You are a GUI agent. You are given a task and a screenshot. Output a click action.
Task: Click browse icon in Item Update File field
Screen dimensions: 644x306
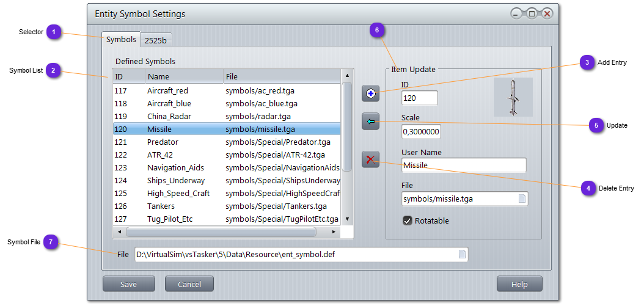click(521, 199)
